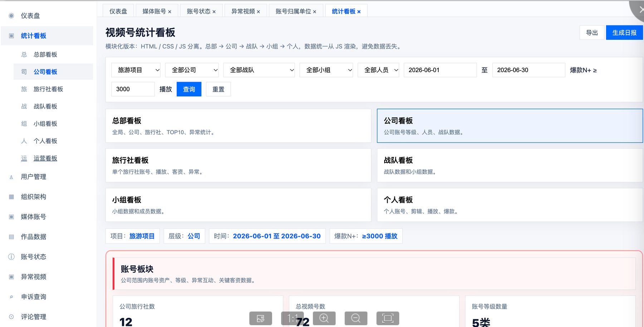Click the 申诉查询 search icon in sidebar

(11, 297)
